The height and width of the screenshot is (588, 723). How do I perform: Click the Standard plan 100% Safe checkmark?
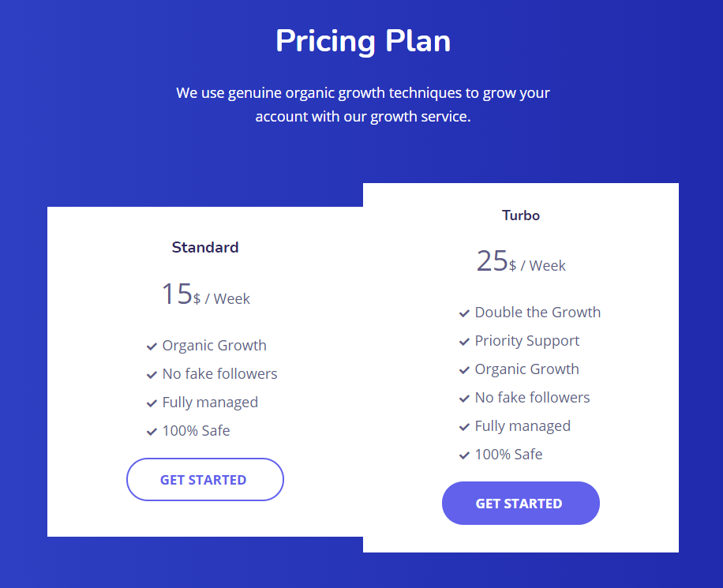point(152,432)
